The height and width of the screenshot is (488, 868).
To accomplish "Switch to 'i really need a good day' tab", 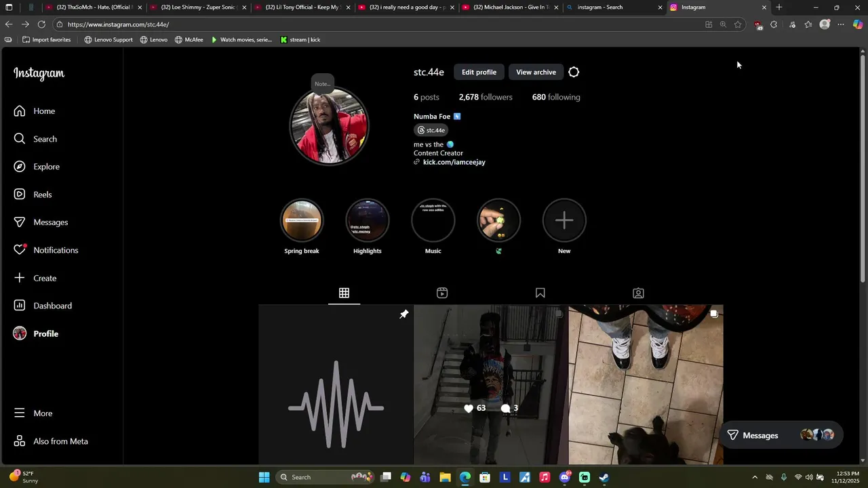I will coord(406,7).
